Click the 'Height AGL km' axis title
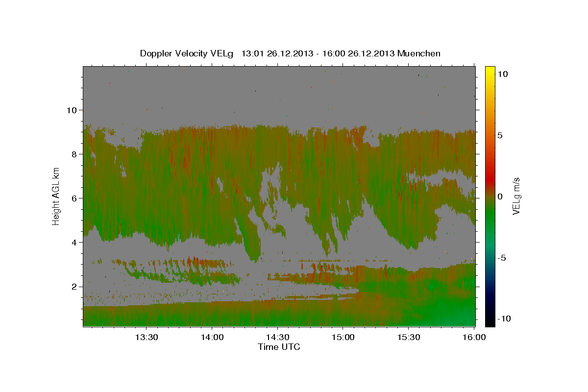This screenshot has height=392, width=588. pos(56,196)
